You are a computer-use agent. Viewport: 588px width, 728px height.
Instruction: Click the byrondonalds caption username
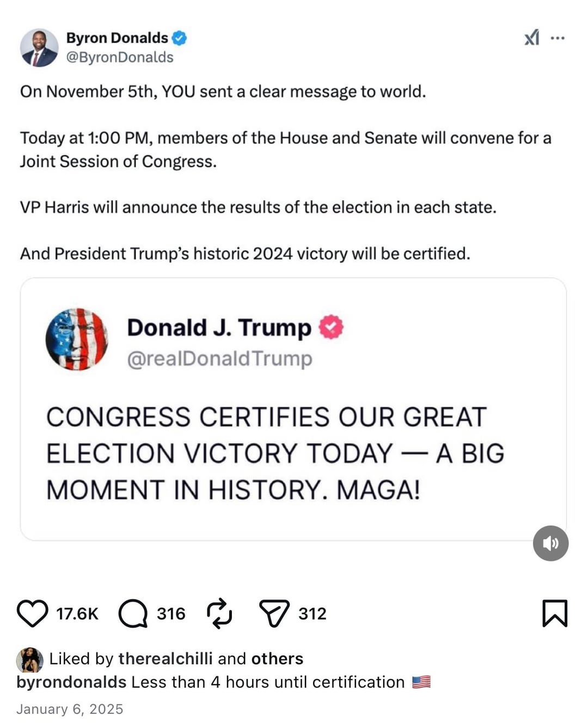tap(71, 682)
